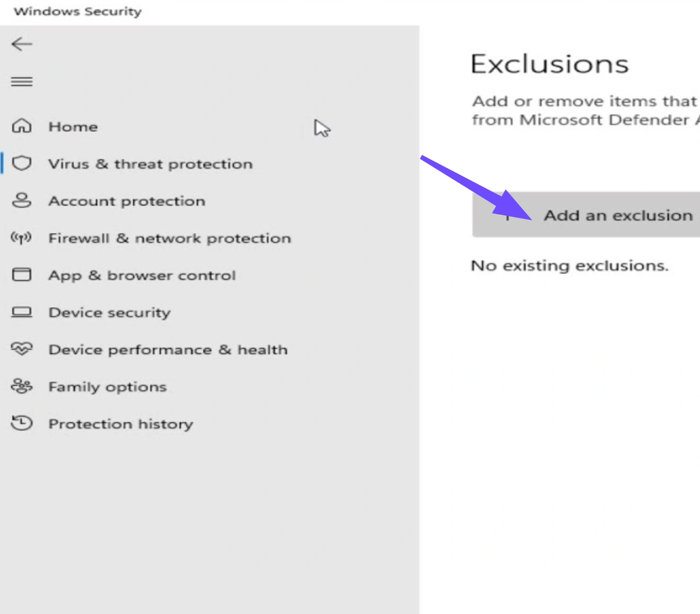700x614 pixels.
Task: Click the Firewall antenna signal icon
Action: pos(22,238)
